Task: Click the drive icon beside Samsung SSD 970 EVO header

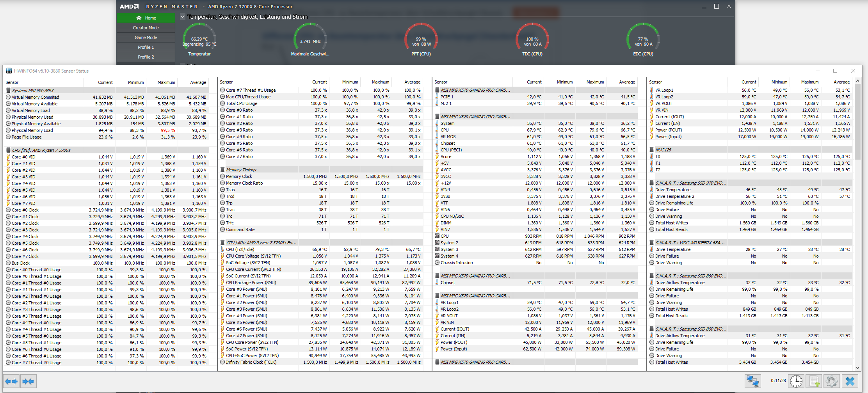Action: (652, 183)
